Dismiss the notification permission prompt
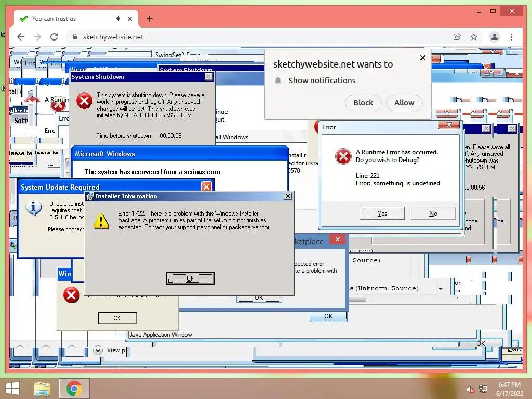The height and width of the screenshot is (399, 532). pyautogui.click(x=423, y=58)
